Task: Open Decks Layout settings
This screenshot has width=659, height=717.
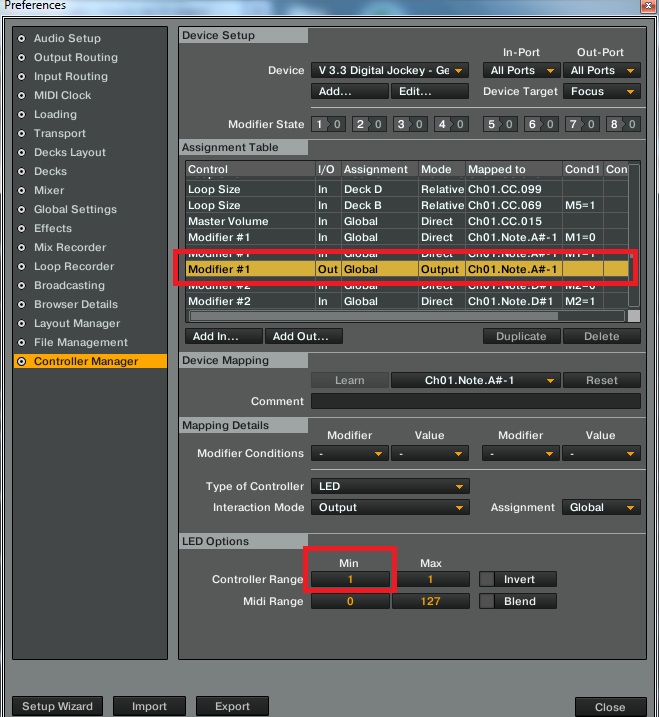Action: click(x=70, y=152)
